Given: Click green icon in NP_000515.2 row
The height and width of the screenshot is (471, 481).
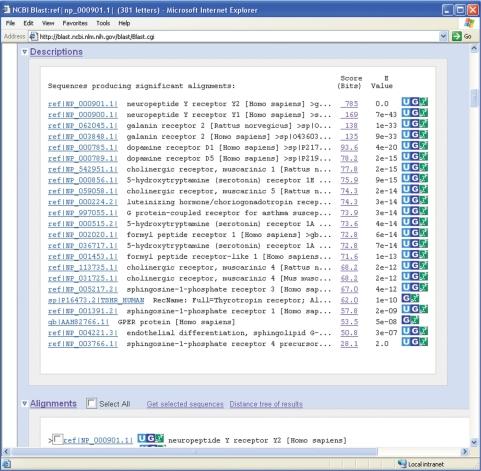Looking at the screenshot, I should tap(423, 222).
